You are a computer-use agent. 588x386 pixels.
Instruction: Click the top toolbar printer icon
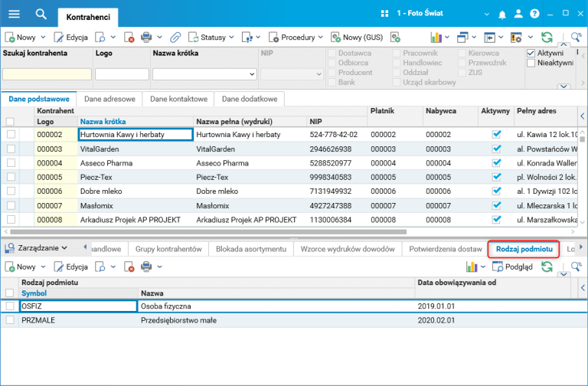coord(147,37)
